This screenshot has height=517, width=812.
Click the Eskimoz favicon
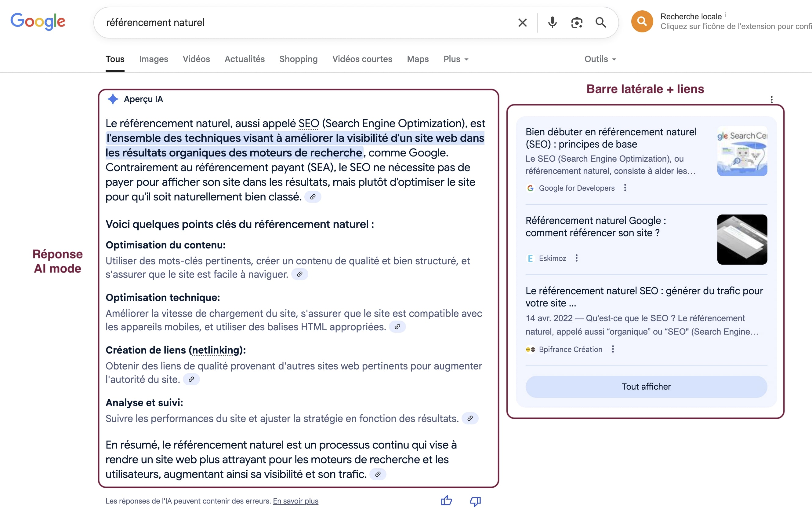click(531, 258)
